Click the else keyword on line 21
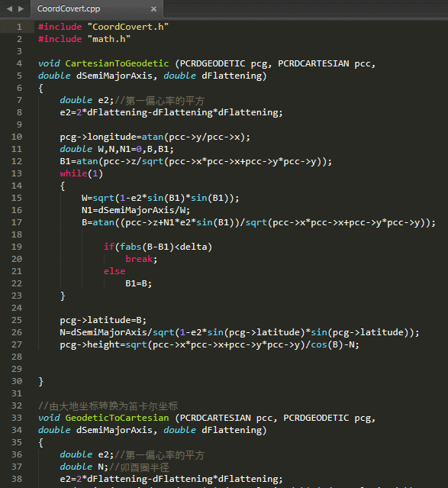Screen dimensions: 448x488 pyautogui.click(x=114, y=271)
